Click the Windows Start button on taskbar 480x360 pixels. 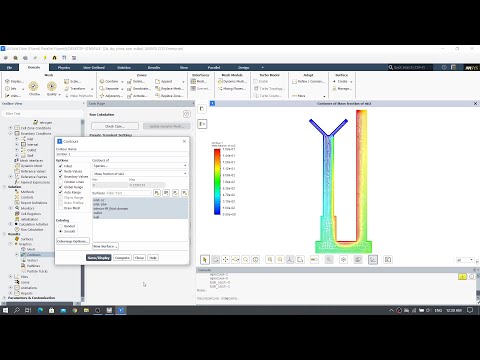pyautogui.click(x=5, y=310)
